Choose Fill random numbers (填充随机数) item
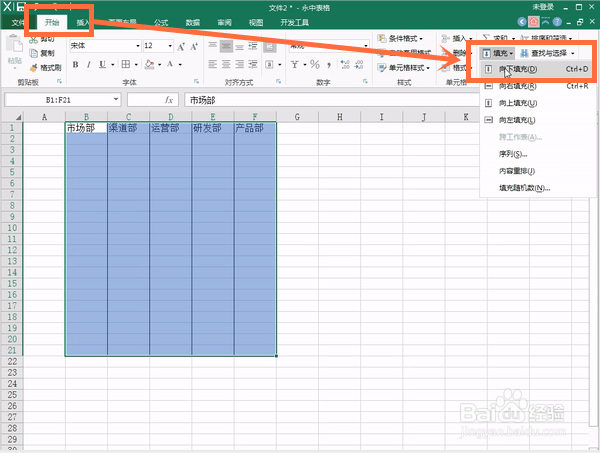 536,188
